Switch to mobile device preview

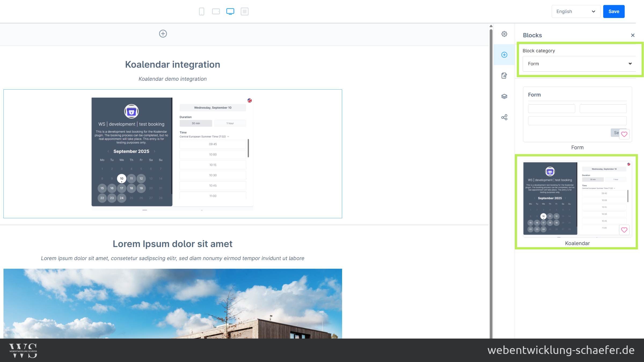click(x=202, y=12)
